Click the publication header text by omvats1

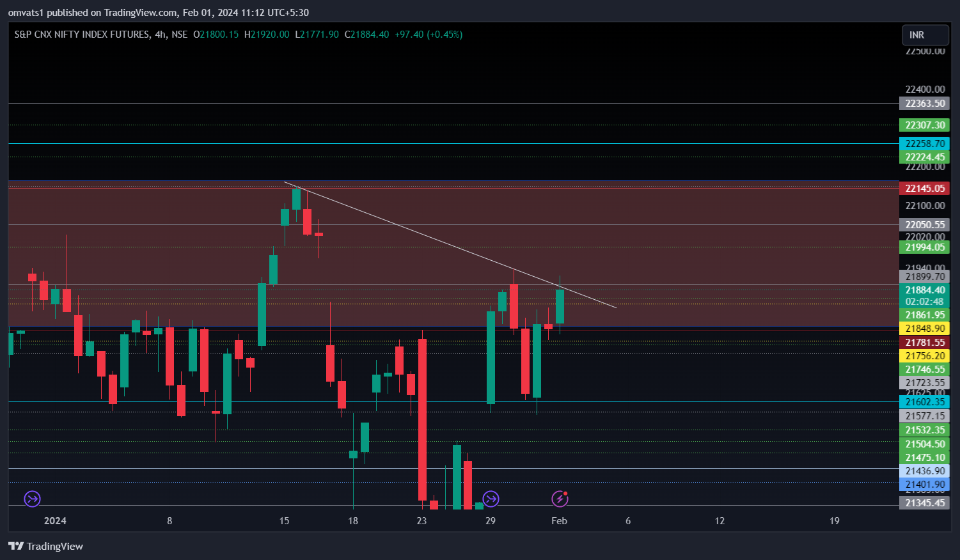pos(159,12)
